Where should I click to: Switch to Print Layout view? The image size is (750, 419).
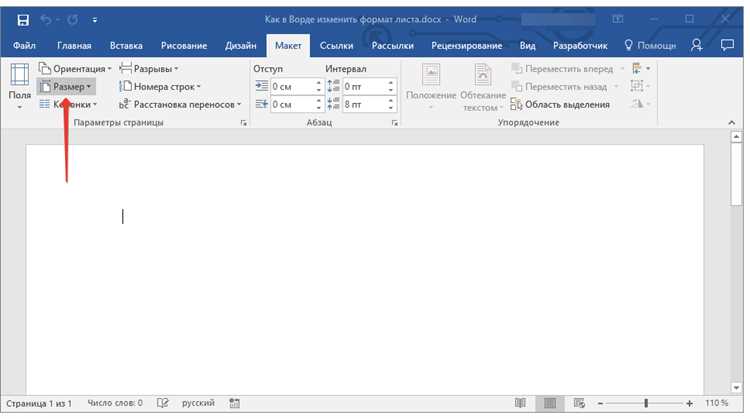550,404
